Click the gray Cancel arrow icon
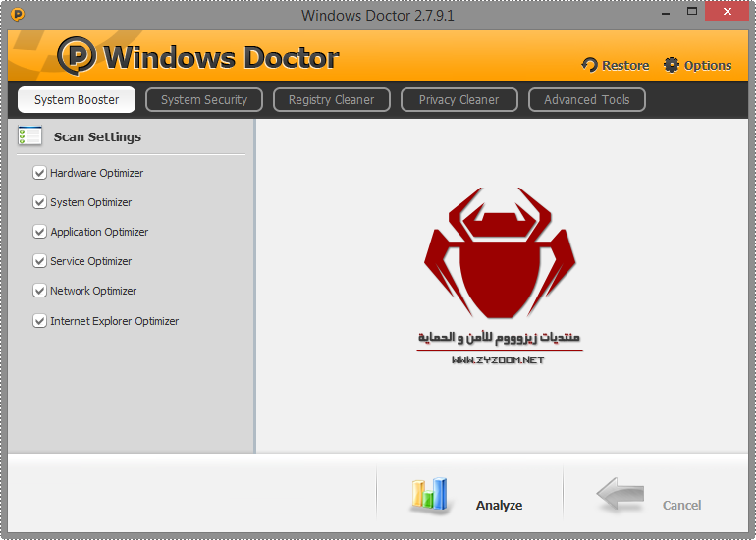The width and height of the screenshot is (756, 540). click(x=621, y=493)
